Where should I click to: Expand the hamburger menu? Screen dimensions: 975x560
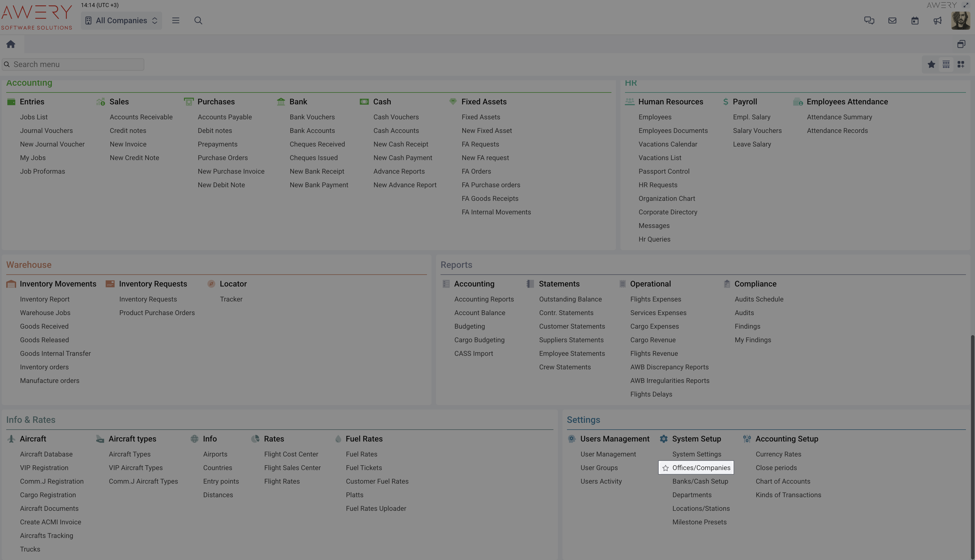(x=176, y=20)
